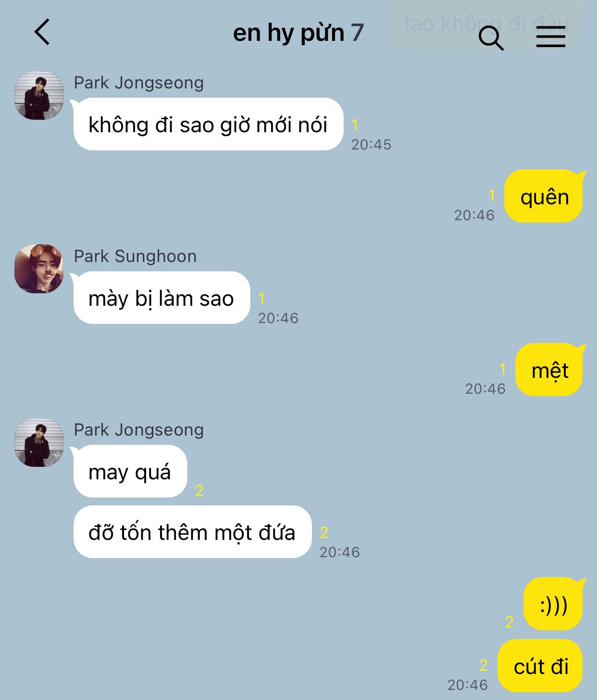Select the message đỡ tốn thêm một đứa

[193, 532]
